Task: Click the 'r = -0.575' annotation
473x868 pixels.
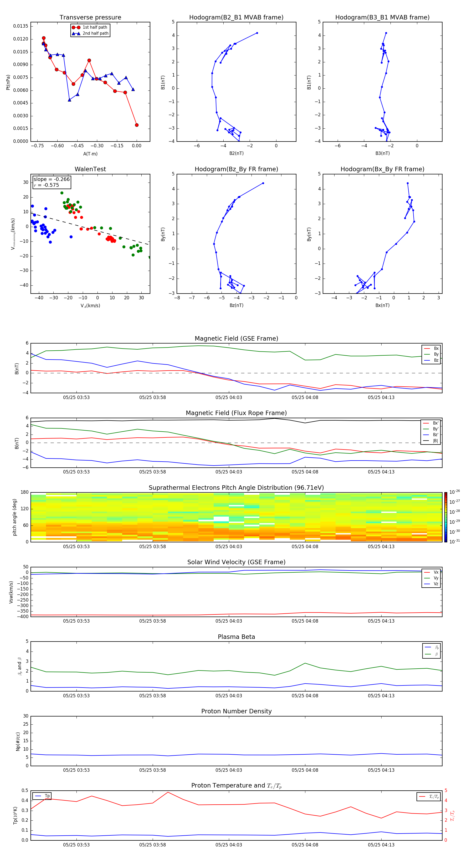Action: [47, 185]
